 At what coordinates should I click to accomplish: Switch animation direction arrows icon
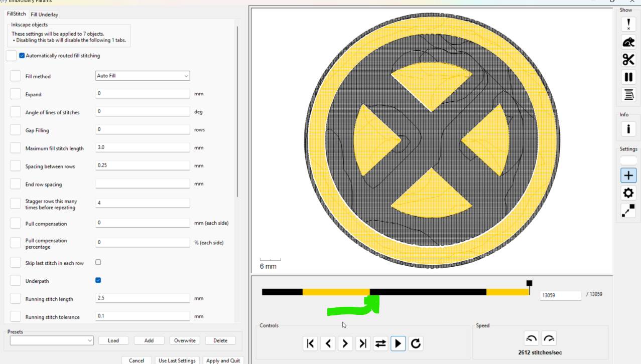pyautogui.click(x=380, y=343)
